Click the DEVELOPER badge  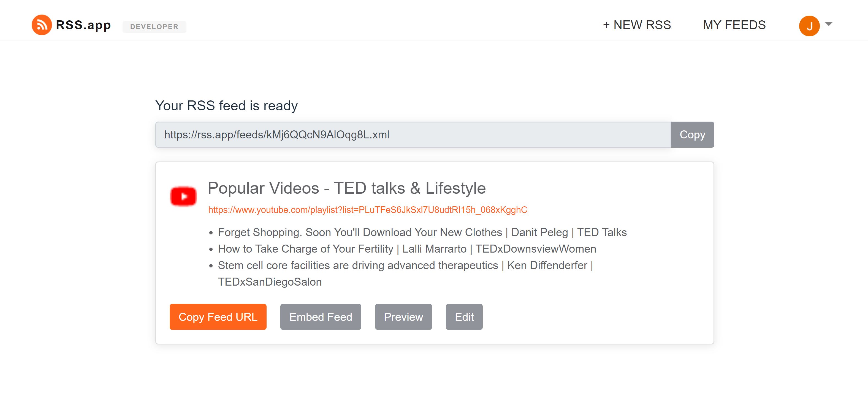(x=154, y=27)
